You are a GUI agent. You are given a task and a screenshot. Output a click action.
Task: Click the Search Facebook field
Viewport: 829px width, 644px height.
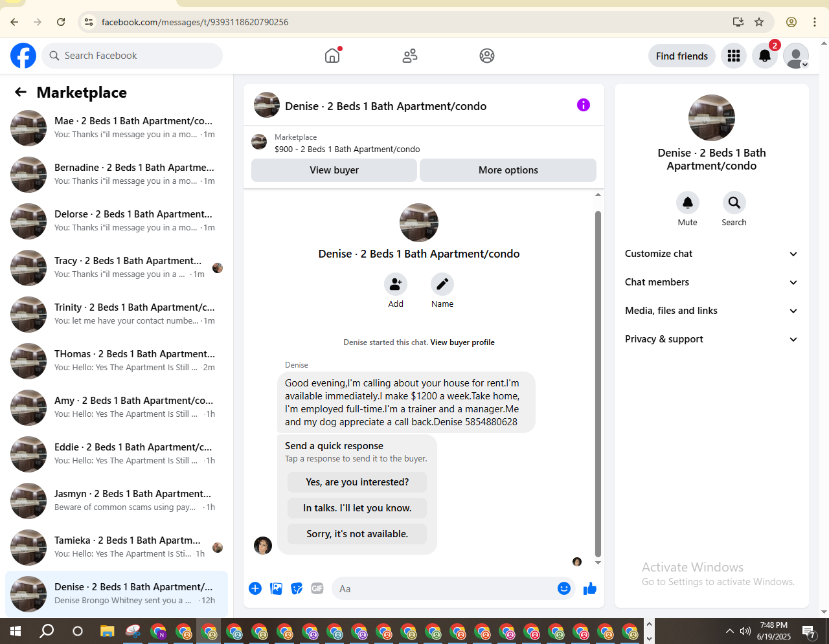132,56
